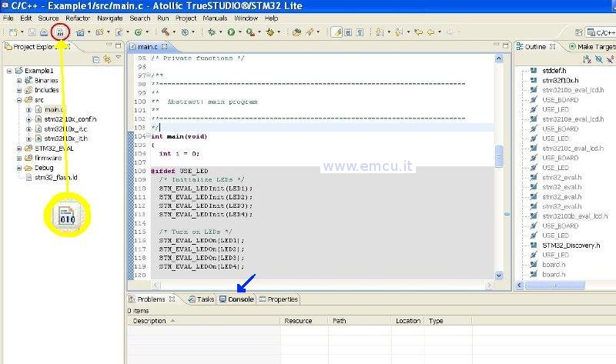Collapse the src folder
The image size is (616, 364).
tap(18, 100)
